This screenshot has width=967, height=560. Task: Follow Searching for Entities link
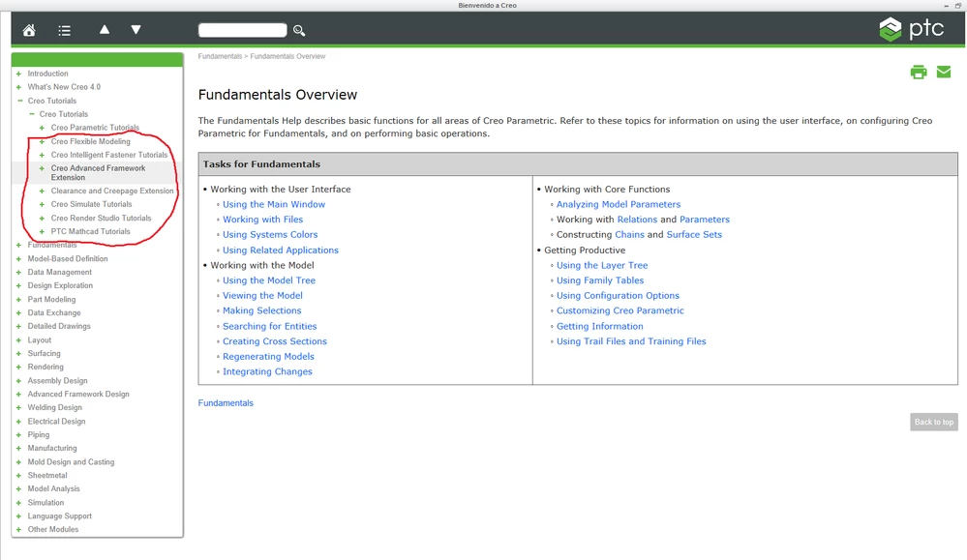coord(269,327)
